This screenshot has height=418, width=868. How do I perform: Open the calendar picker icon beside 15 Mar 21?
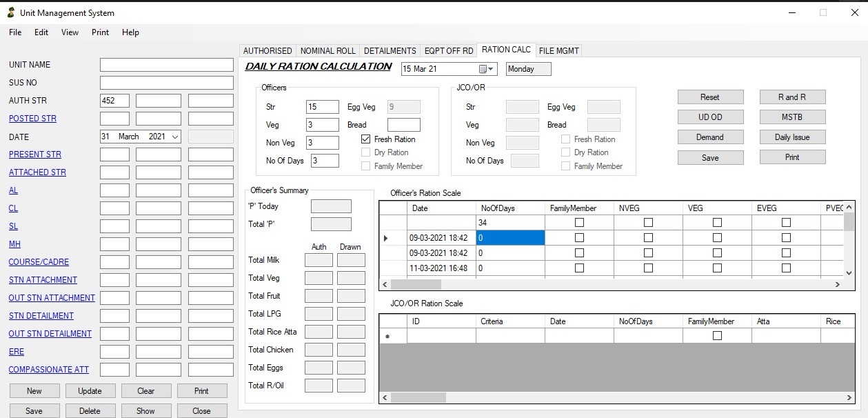(x=484, y=69)
